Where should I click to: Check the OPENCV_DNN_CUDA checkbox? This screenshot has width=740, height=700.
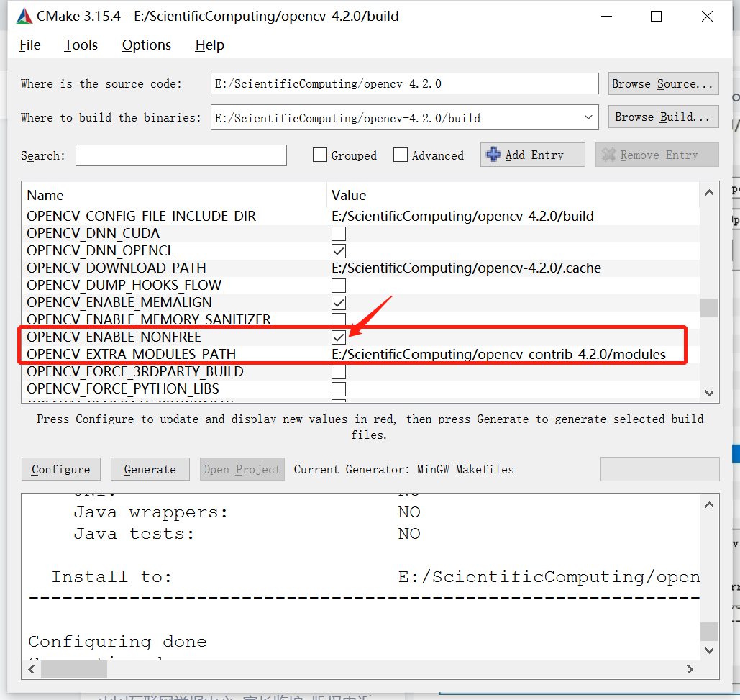[339, 234]
